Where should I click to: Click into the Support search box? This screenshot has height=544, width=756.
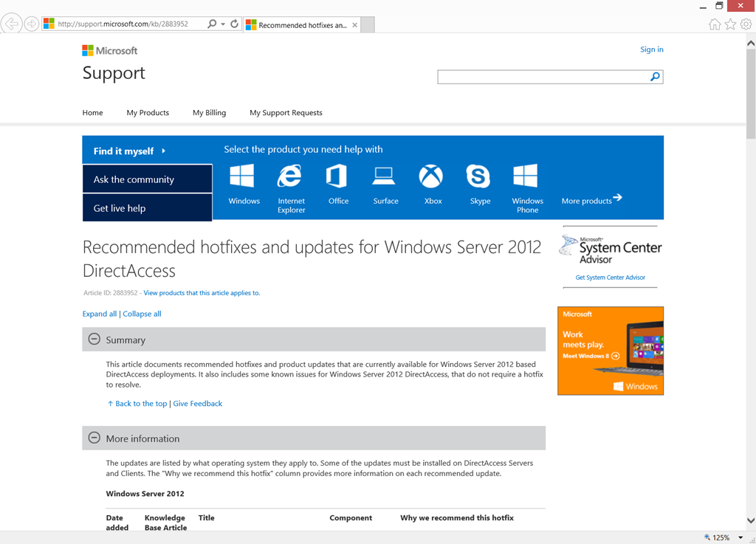543,77
